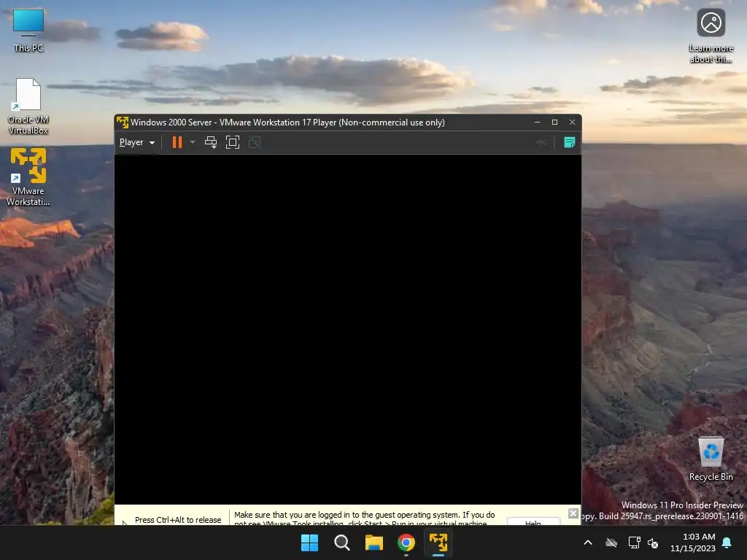Open clock showing 1:03 AM 11/15/2023
The width and height of the screenshot is (747, 560).
pyautogui.click(x=693, y=542)
